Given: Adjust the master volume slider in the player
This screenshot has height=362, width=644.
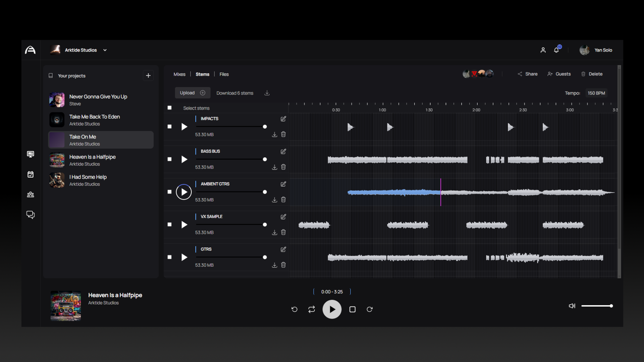Looking at the screenshot, I should (597, 306).
